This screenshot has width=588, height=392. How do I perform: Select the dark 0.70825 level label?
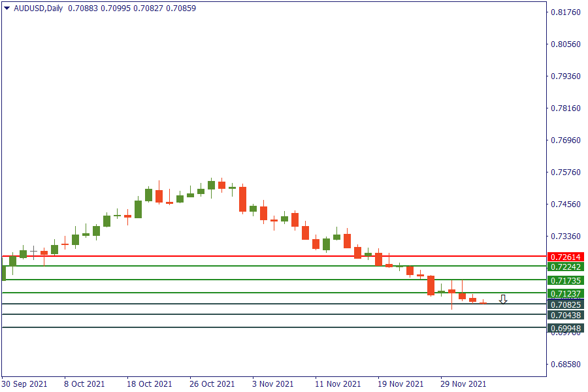pos(566,304)
